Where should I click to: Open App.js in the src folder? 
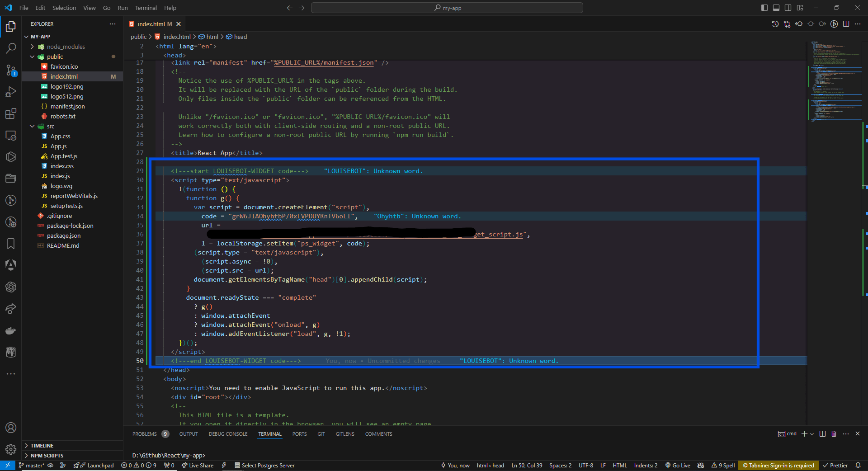click(72, 146)
